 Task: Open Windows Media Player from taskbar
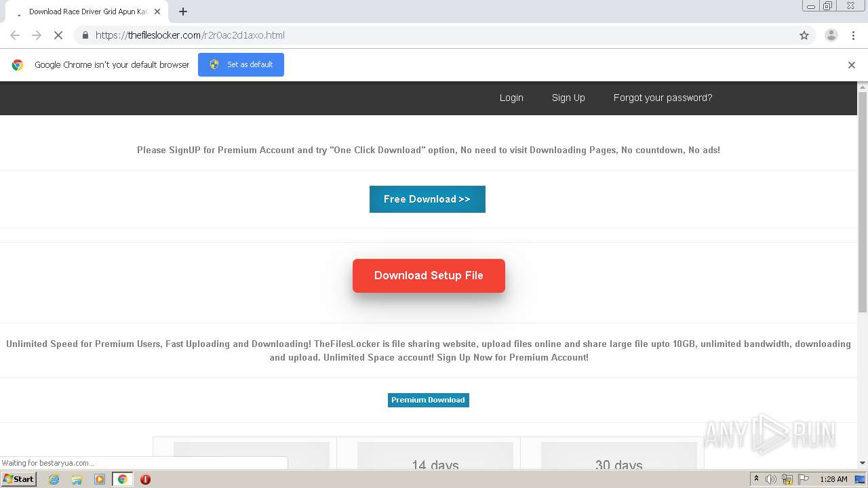[x=100, y=479]
